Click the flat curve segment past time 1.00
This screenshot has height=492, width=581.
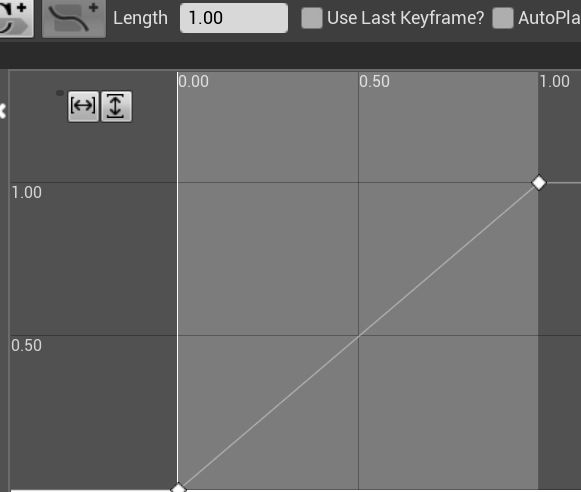click(564, 183)
